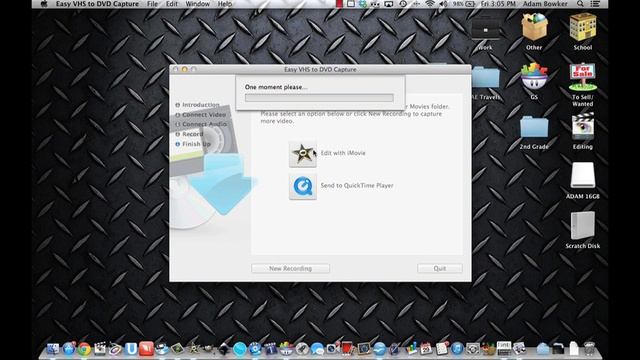Select the 2nd Grade folder
This screenshot has height=360, width=640.
point(534,132)
